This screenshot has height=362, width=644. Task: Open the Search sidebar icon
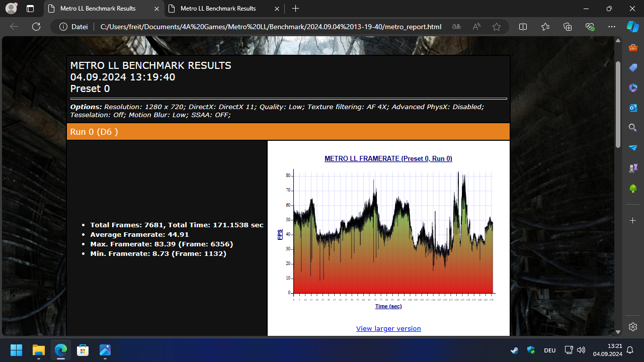click(x=632, y=127)
